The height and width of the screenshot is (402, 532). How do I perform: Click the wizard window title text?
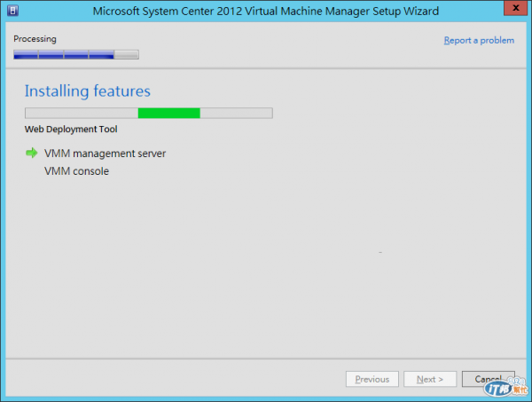pyautogui.click(x=266, y=12)
